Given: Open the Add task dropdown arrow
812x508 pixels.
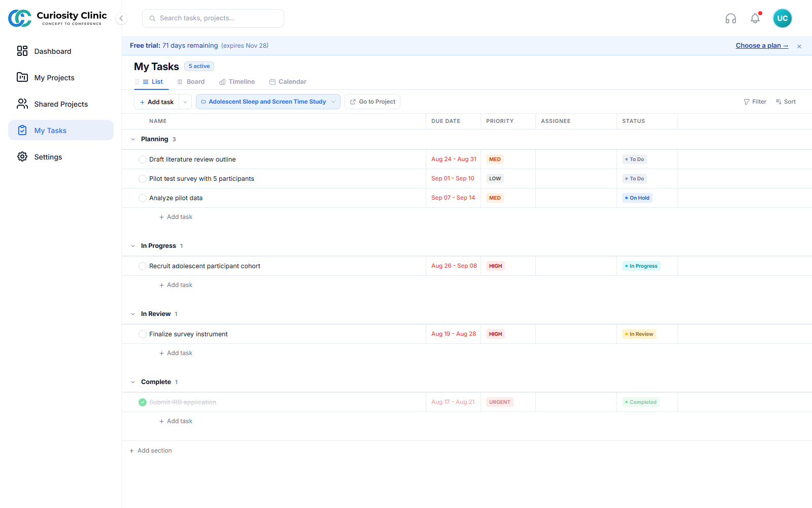Looking at the screenshot, I should pyautogui.click(x=185, y=102).
